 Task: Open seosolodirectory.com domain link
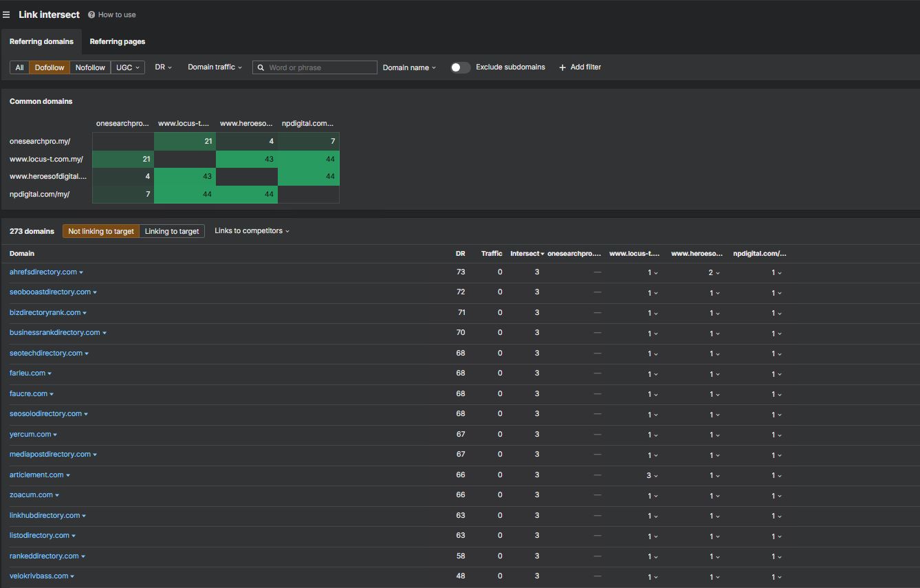tap(46, 414)
